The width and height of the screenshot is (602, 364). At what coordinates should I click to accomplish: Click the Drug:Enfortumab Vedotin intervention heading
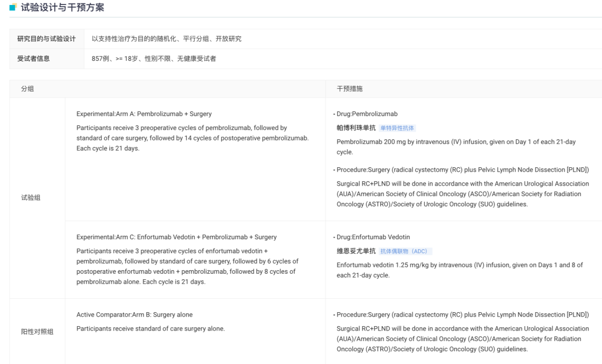click(373, 237)
